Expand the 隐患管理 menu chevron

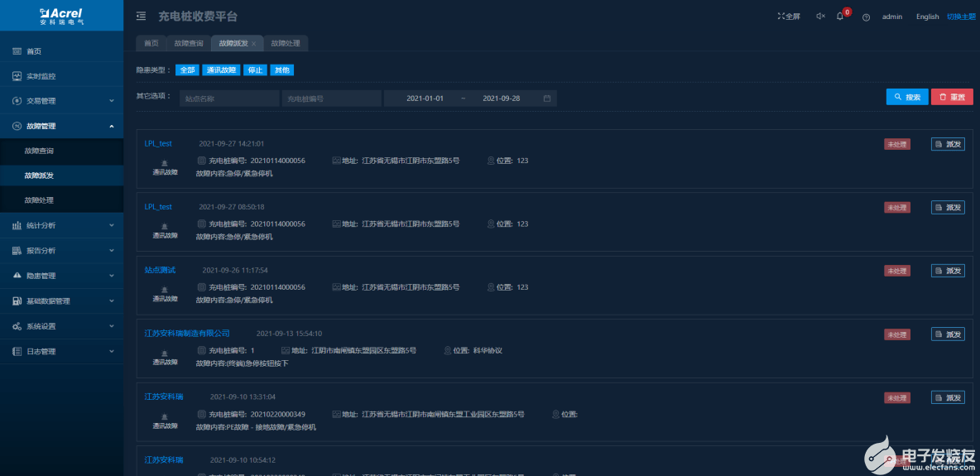(111, 276)
